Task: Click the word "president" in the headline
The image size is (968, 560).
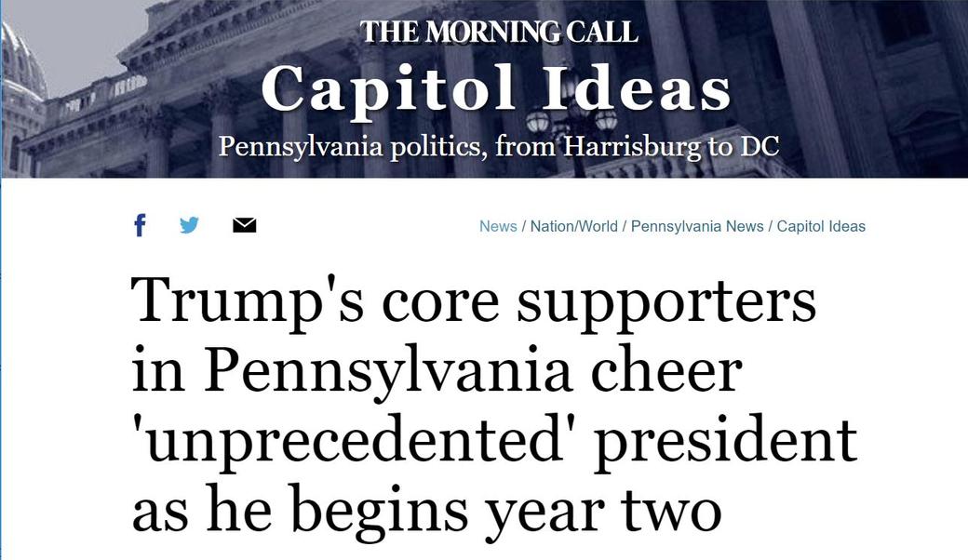Action: pos(726,440)
